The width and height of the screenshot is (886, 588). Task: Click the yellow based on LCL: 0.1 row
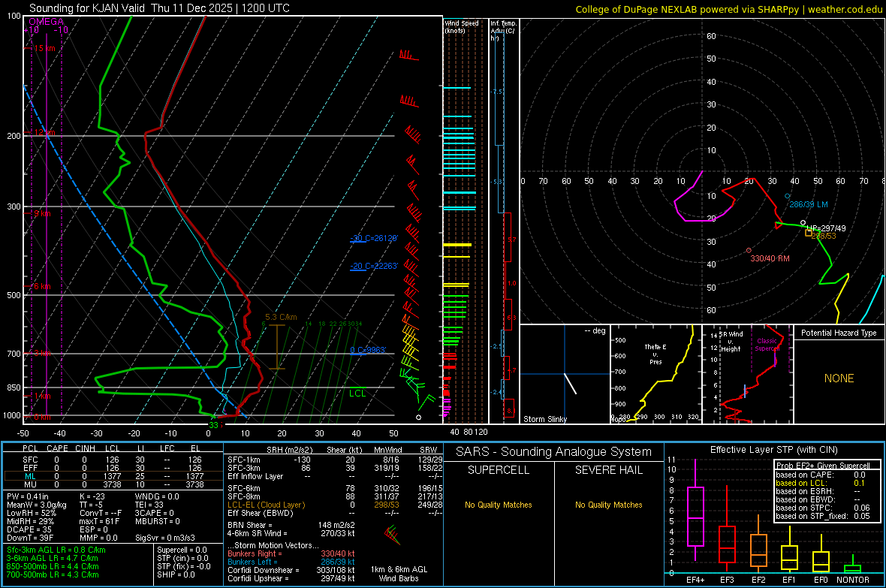point(821,483)
